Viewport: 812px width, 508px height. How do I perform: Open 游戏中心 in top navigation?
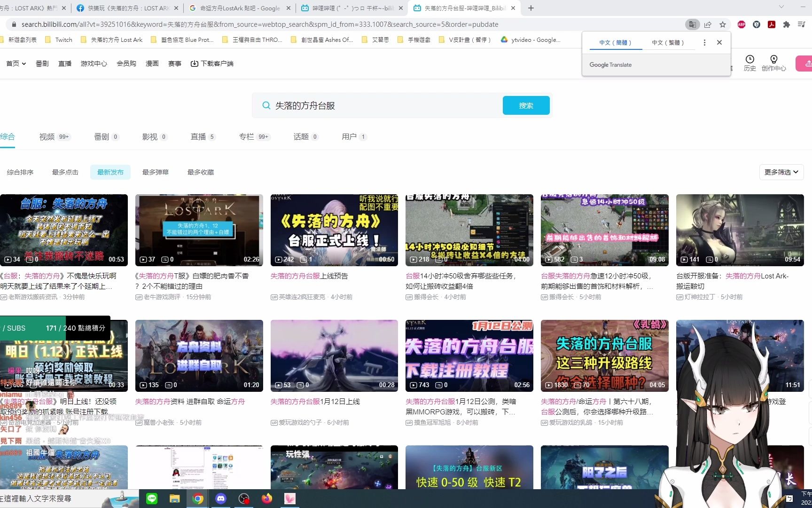[x=94, y=63]
